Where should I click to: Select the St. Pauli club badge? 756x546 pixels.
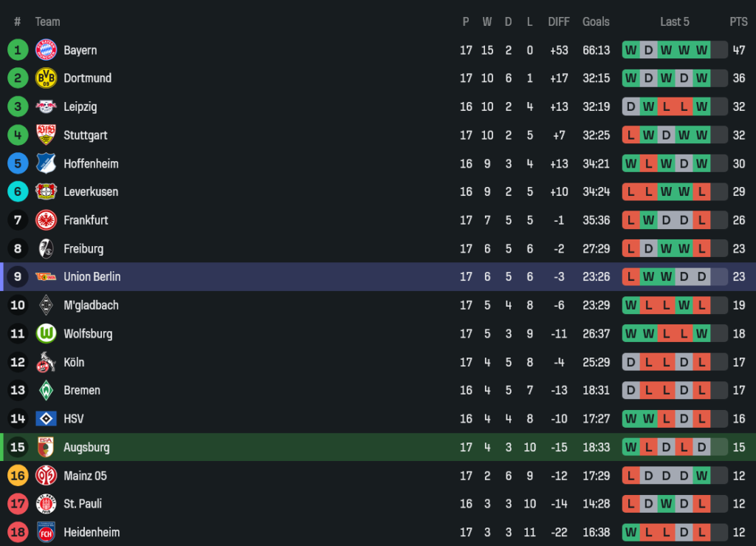coord(46,504)
